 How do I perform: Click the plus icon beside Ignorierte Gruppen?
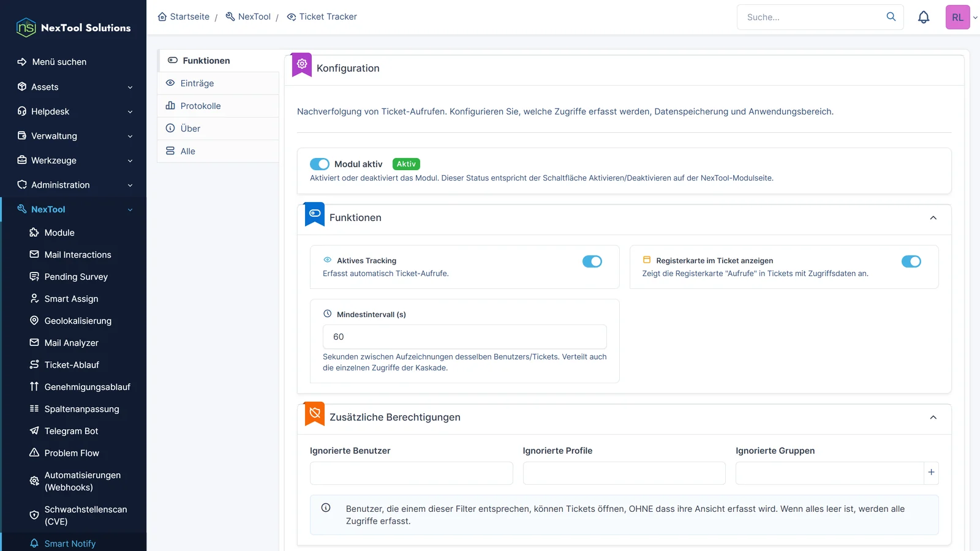[x=931, y=473]
